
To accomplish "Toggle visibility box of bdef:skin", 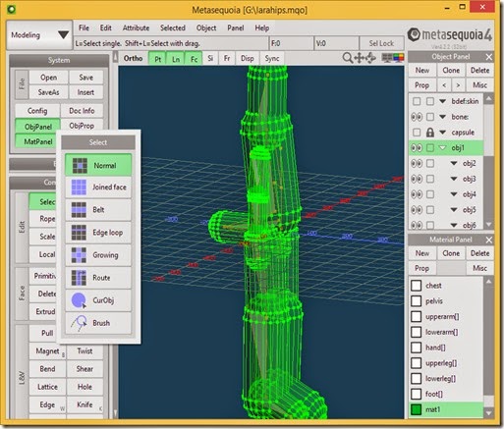I will tap(417, 101).
